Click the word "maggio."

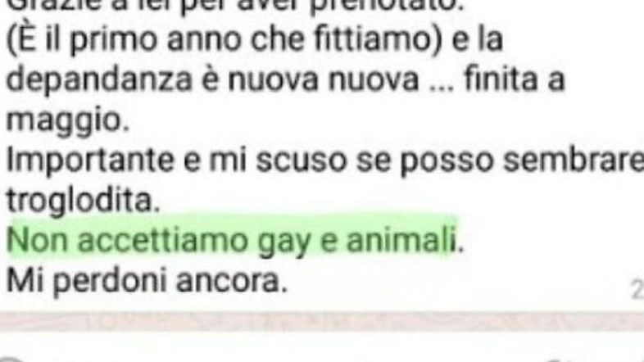(68, 120)
